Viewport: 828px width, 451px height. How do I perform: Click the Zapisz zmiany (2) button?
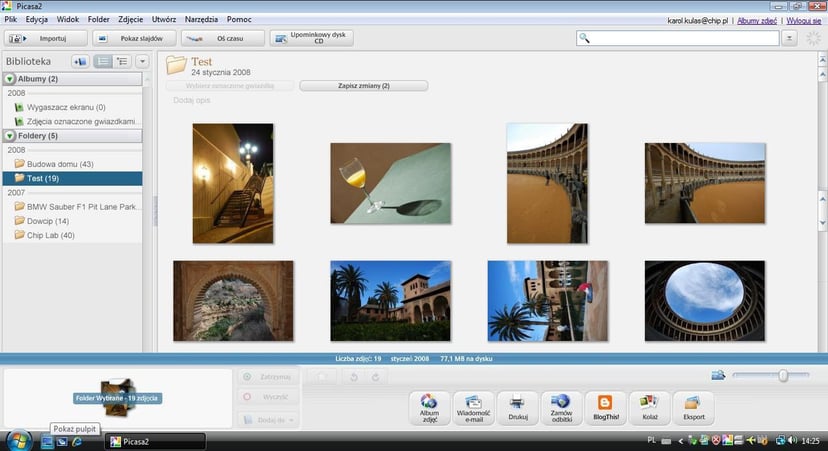click(363, 86)
